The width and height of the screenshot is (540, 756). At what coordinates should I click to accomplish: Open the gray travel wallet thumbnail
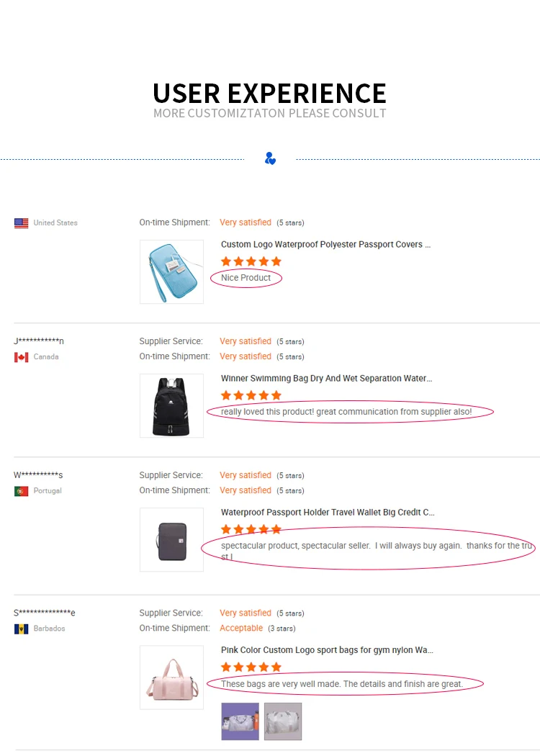(x=171, y=539)
